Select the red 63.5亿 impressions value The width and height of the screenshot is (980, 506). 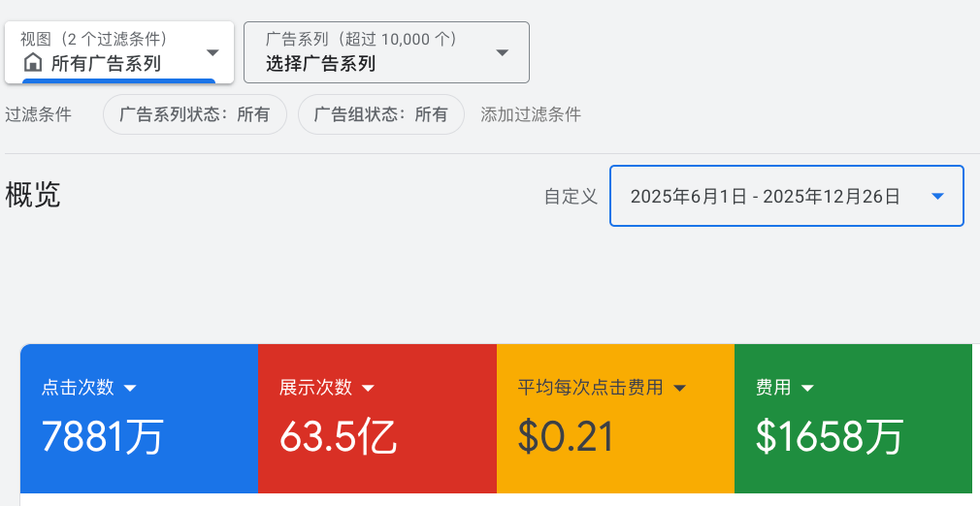338,436
